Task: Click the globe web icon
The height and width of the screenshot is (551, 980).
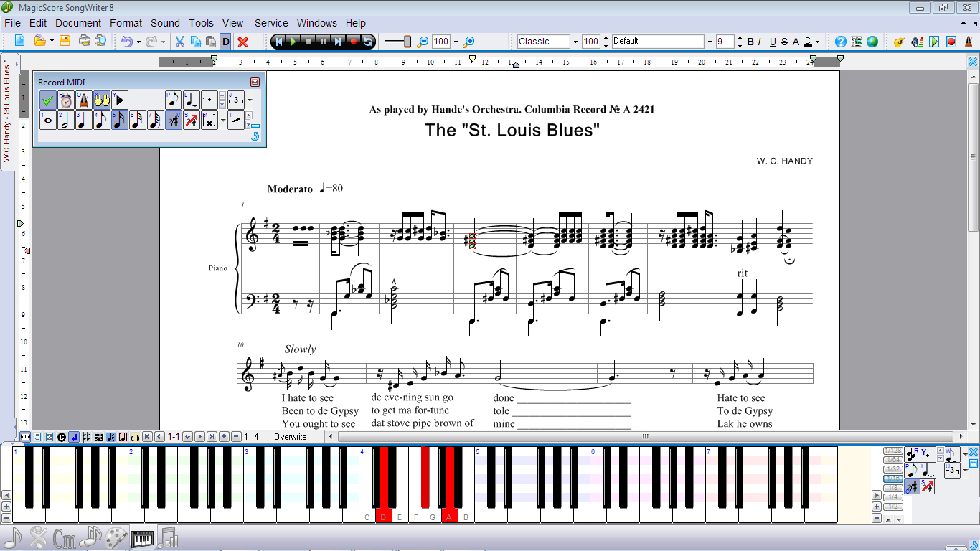Action: [872, 42]
